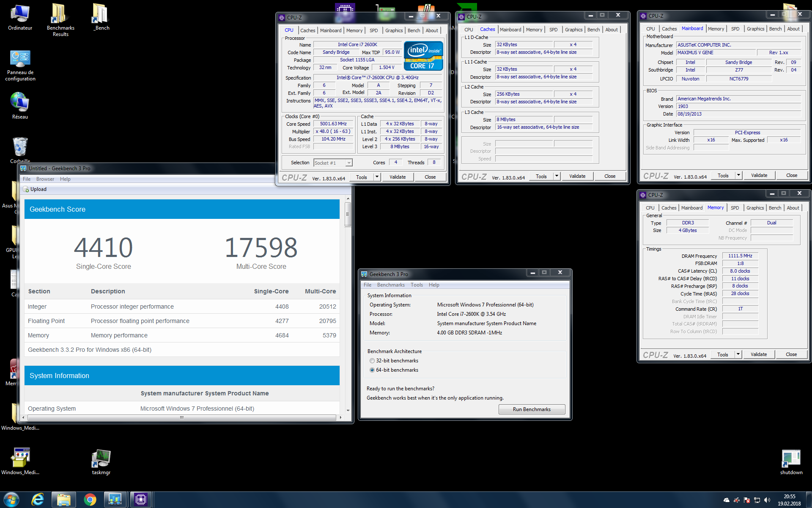Open Graphics tab in CPU-Z Mainboard window
This screenshot has height=508, width=812.
755,29
